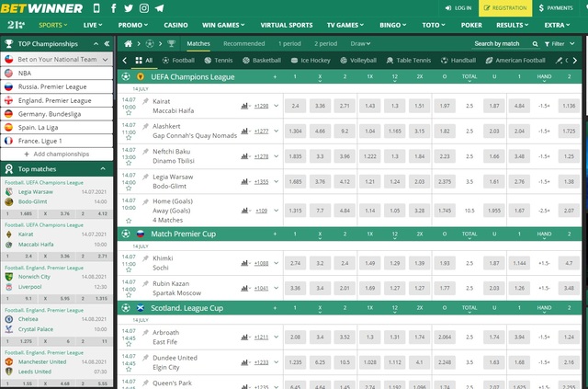Viewport: 588px width, 389px height.
Task: Open the Telegram paper-plane icon
Action: pyautogui.click(x=159, y=8)
